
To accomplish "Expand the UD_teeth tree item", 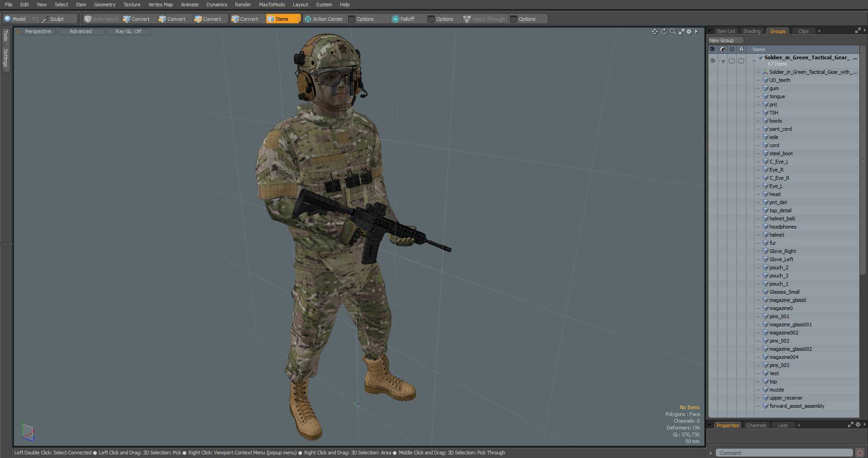I will pos(758,80).
